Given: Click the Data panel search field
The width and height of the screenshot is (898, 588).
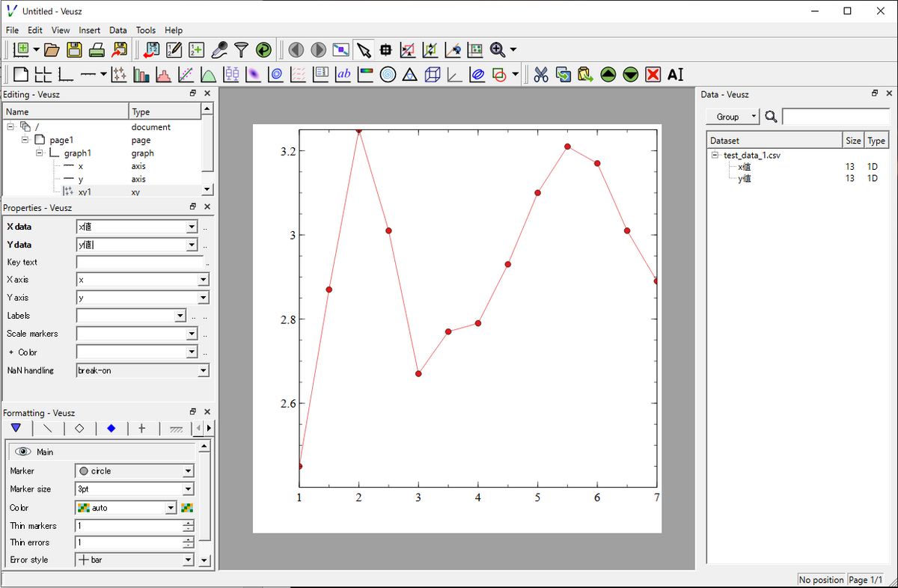Looking at the screenshot, I should click(835, 117).
